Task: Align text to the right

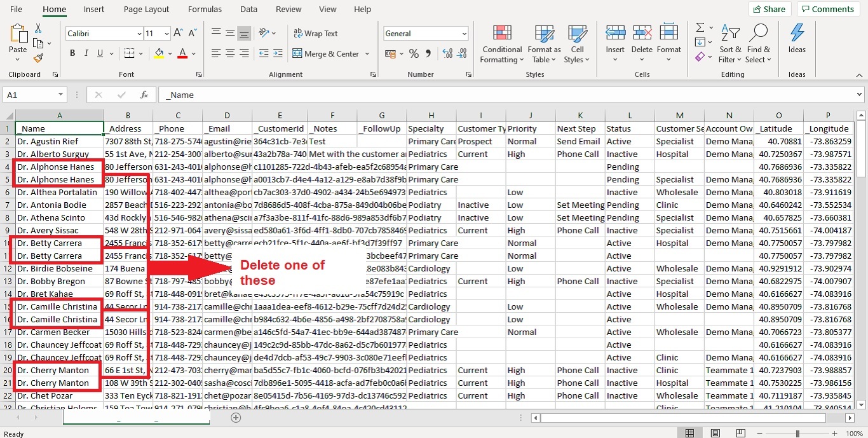Action: (x=244, y=53)
